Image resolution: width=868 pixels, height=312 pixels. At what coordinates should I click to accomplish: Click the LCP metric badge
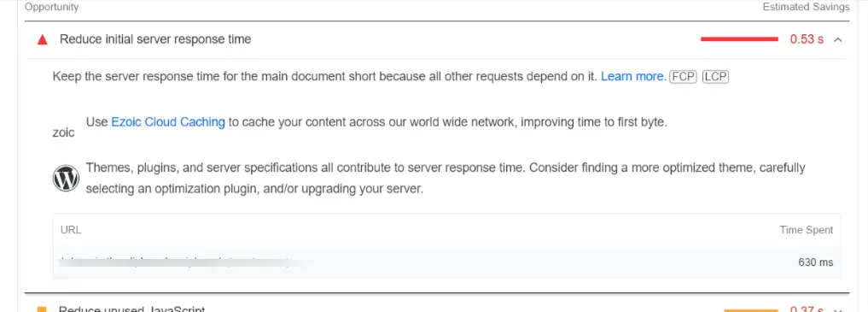click(715, 77)
